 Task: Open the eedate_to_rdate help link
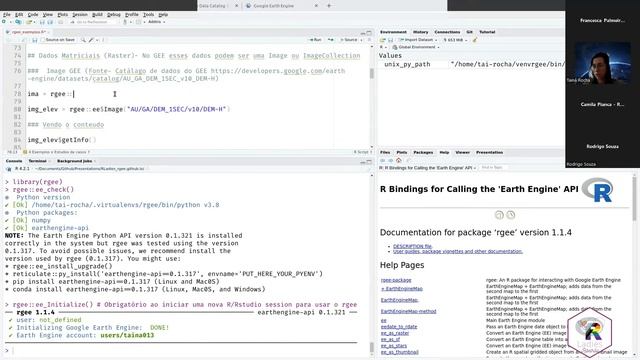click(x=399, y=327)
